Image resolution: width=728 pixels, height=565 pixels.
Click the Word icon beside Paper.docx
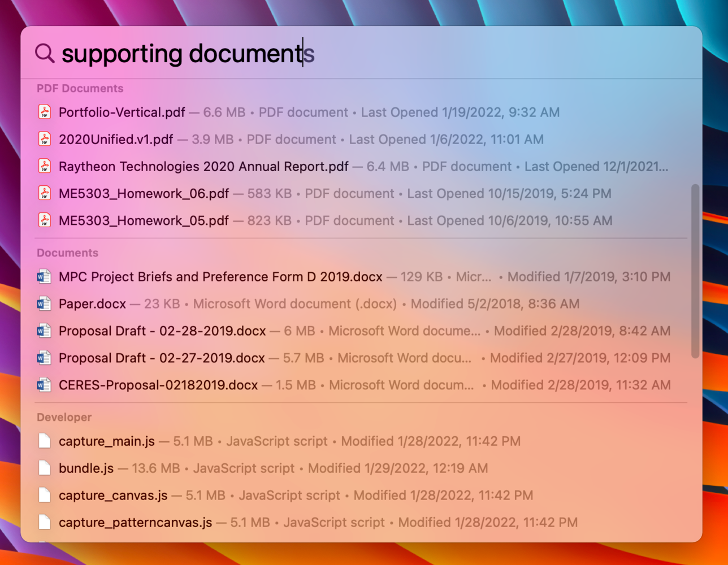click(x=44, y=303)
